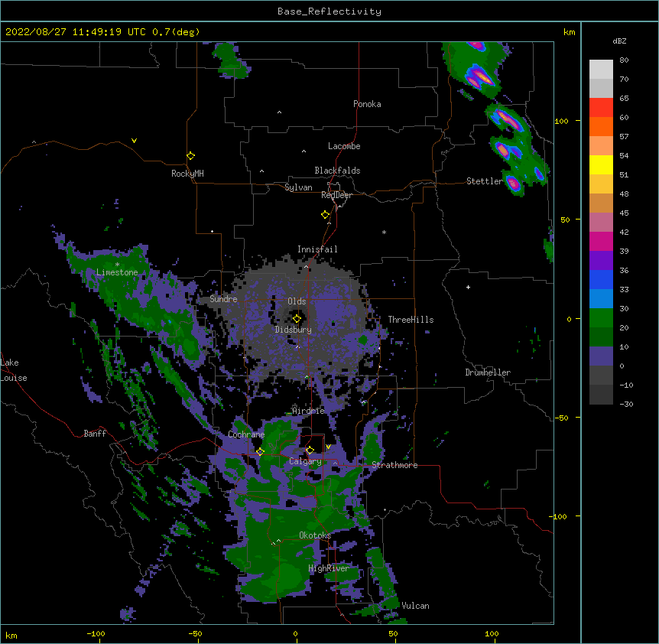The image size is (659, 644).
Task: Click the yellow diamond marker above RockyMH
Action: (190, 155)
